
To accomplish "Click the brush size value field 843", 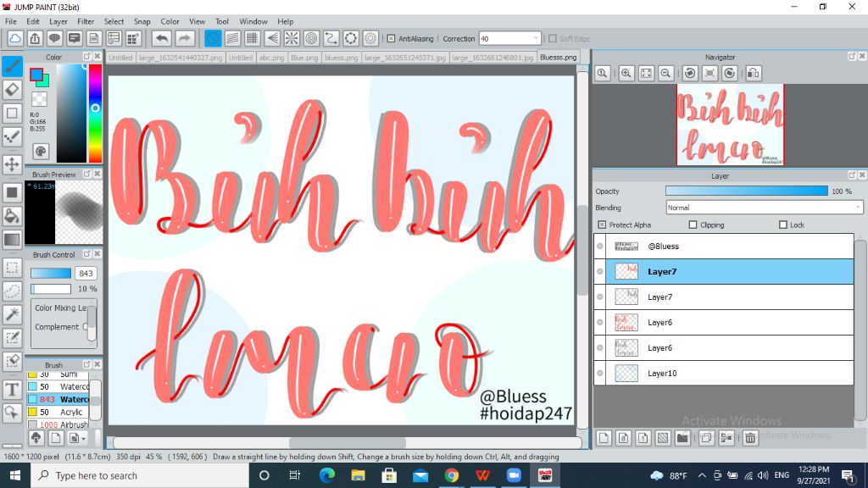I will tap(86, 274).
